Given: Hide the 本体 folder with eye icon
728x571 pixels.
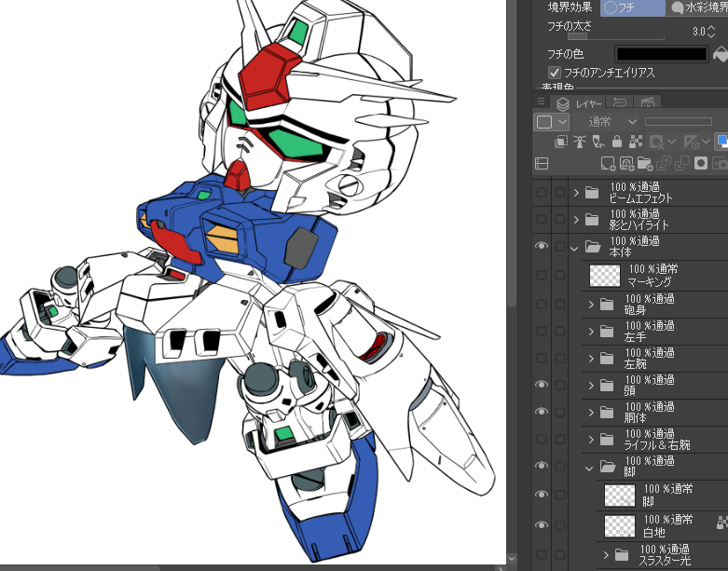Looking at the screenshot, I should 542,246.
